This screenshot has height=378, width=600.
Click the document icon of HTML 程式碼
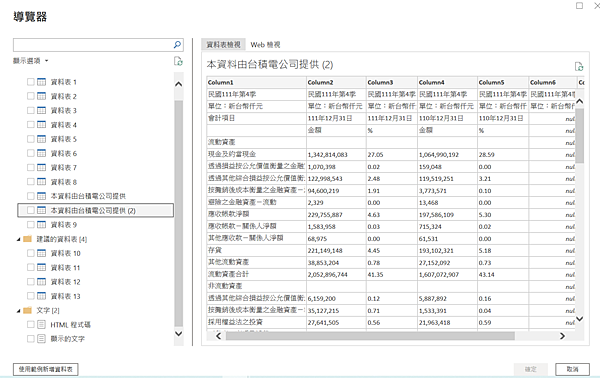click(x=41, y=325)
